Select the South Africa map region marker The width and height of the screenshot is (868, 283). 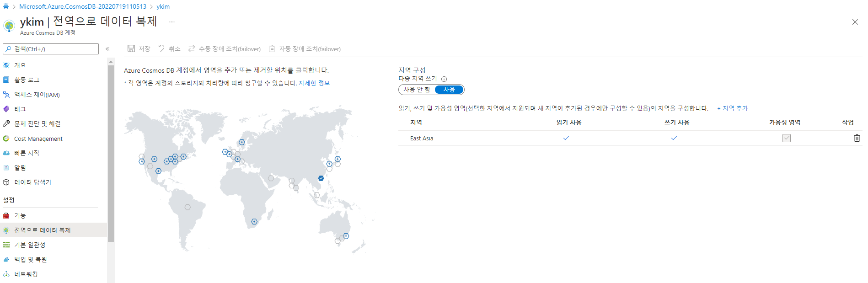click(254, 222)
